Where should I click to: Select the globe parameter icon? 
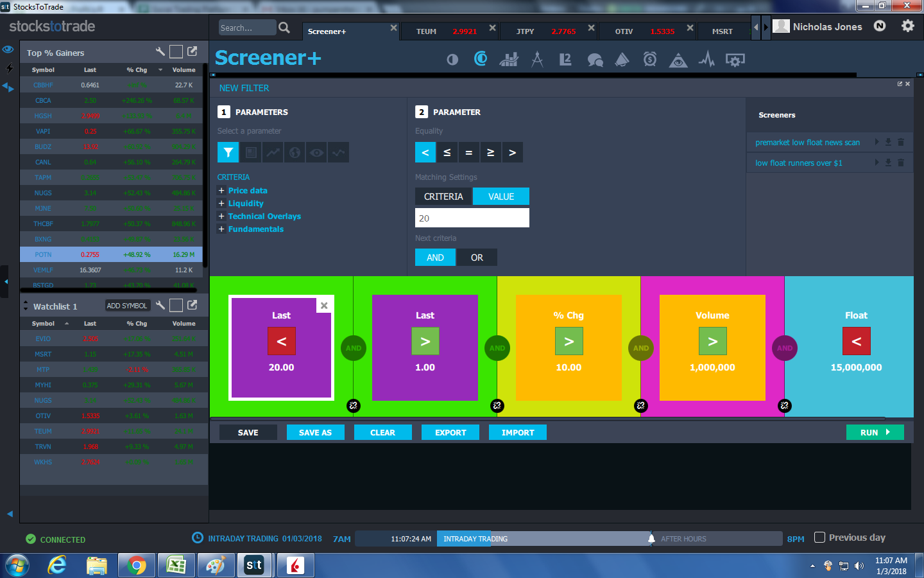click(295, 153)
